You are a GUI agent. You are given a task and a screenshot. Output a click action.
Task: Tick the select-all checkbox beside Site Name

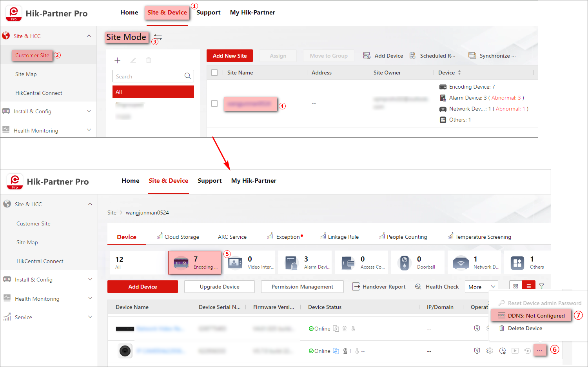(214, 73)
